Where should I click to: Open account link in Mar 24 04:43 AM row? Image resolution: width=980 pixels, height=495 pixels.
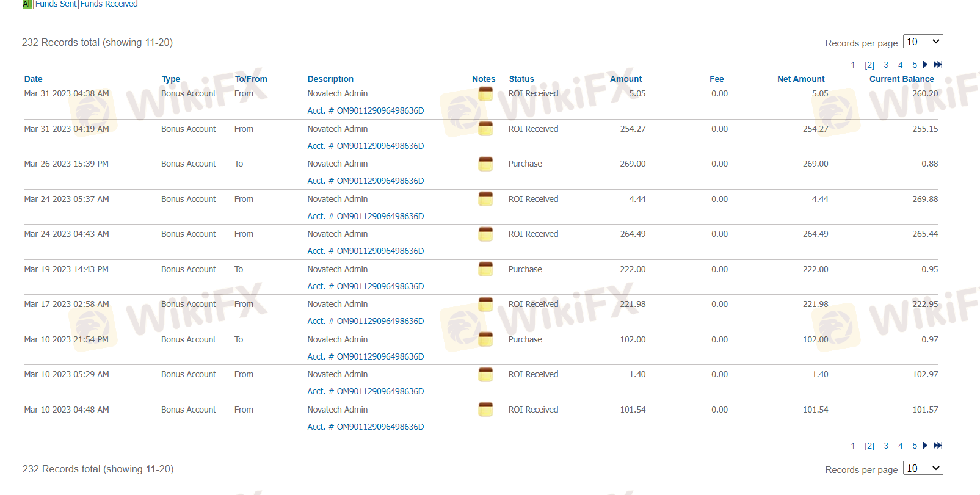tap(366, 251)
